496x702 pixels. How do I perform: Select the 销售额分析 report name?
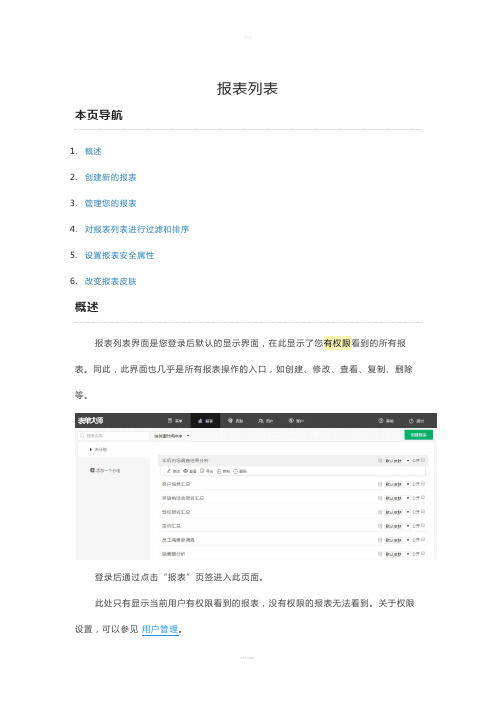tap(174, 554)
